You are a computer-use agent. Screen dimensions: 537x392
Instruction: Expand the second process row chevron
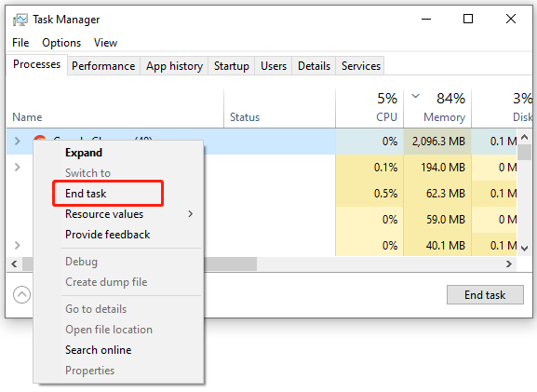[17, 168]
